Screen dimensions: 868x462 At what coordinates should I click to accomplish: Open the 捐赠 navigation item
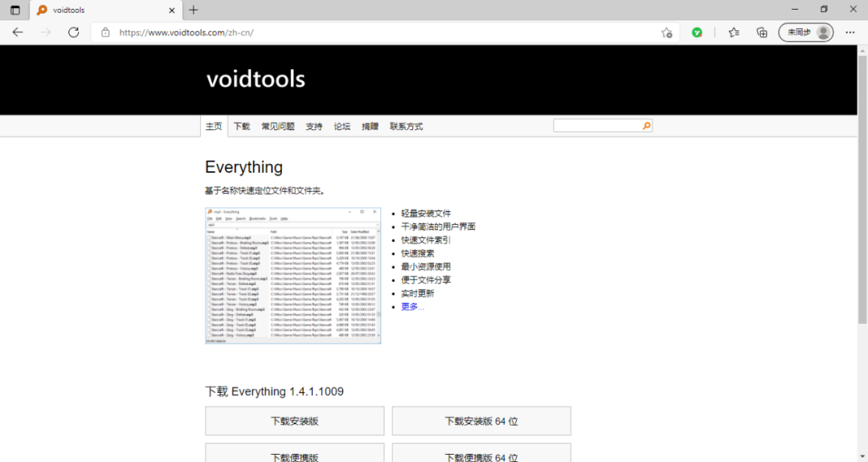[370, 126]
